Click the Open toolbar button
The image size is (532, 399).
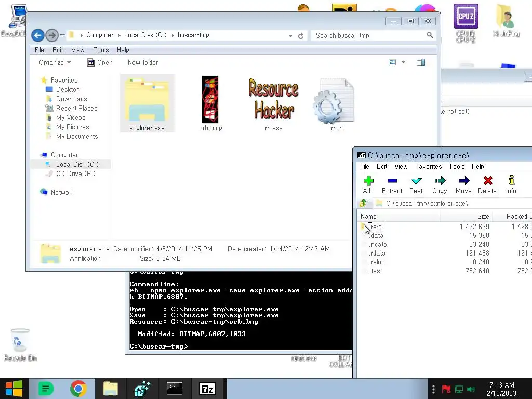point(100,62)
